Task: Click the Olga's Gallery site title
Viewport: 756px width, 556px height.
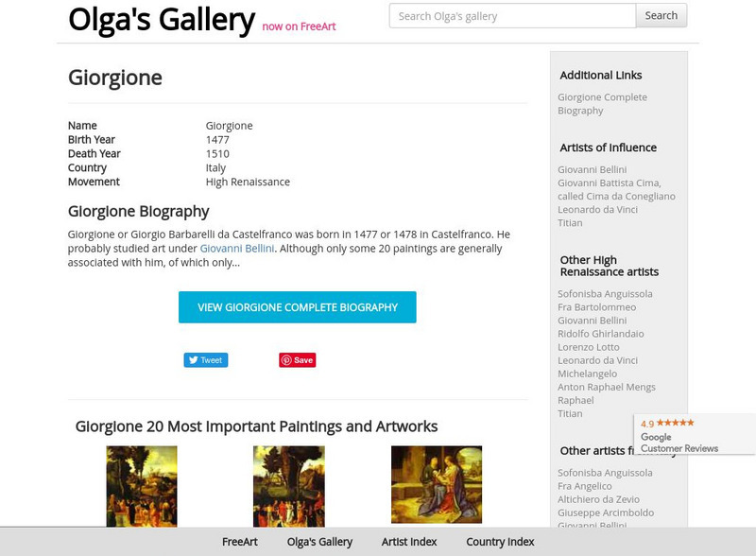Action: tap(162, 19)
